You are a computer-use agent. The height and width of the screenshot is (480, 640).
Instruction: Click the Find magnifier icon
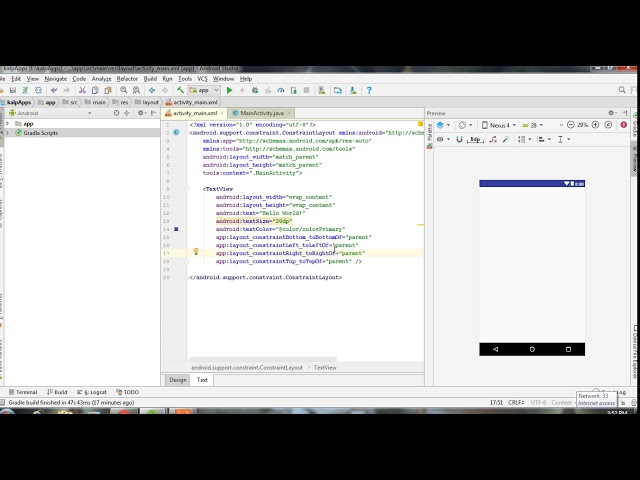coord(124,90)
